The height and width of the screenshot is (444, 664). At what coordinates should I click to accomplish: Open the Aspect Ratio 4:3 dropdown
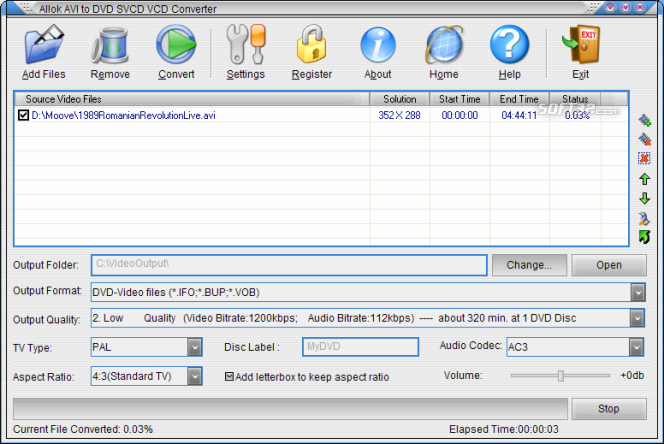(194, 376)
